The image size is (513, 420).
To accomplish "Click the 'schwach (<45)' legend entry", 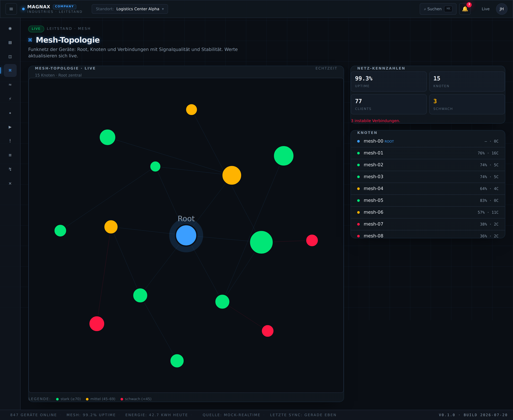I will click(x=136, y=399).
